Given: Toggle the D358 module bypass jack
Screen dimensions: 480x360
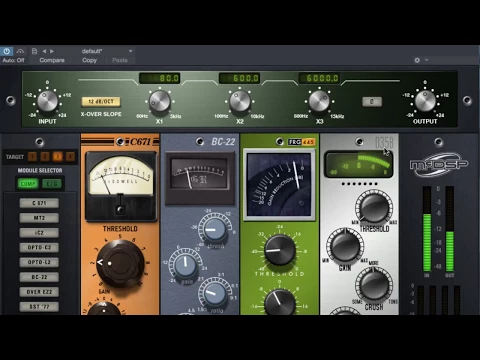Looking at the screenshot, I should click(x=359, y=142).
